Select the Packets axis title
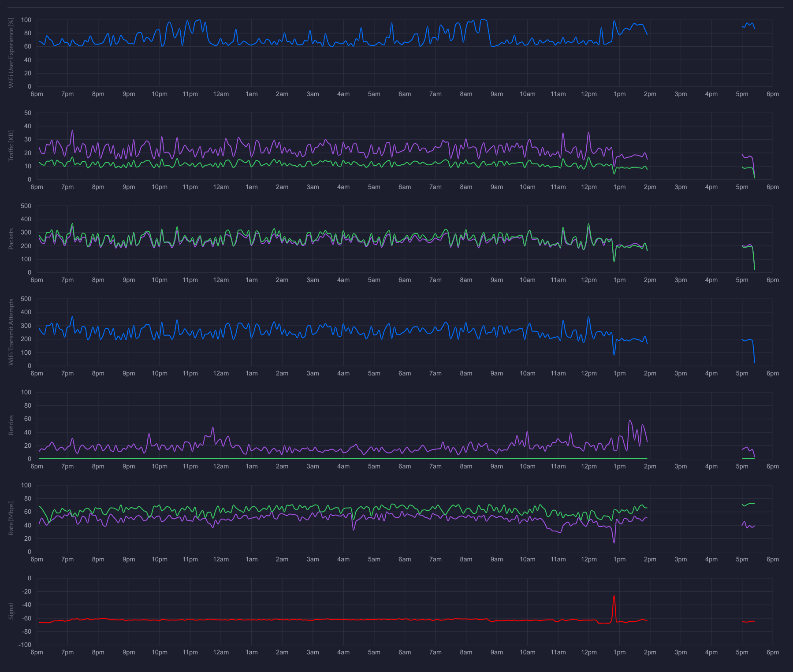793x672 pixels. 11,239
